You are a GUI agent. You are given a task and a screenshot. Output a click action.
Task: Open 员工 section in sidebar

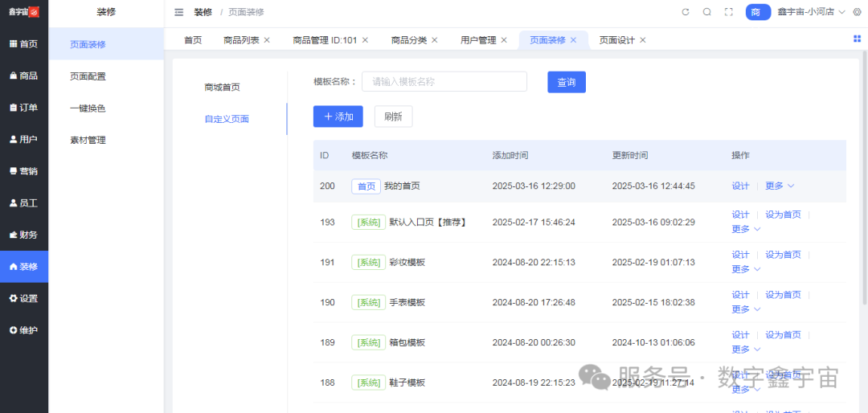point(24,203)
